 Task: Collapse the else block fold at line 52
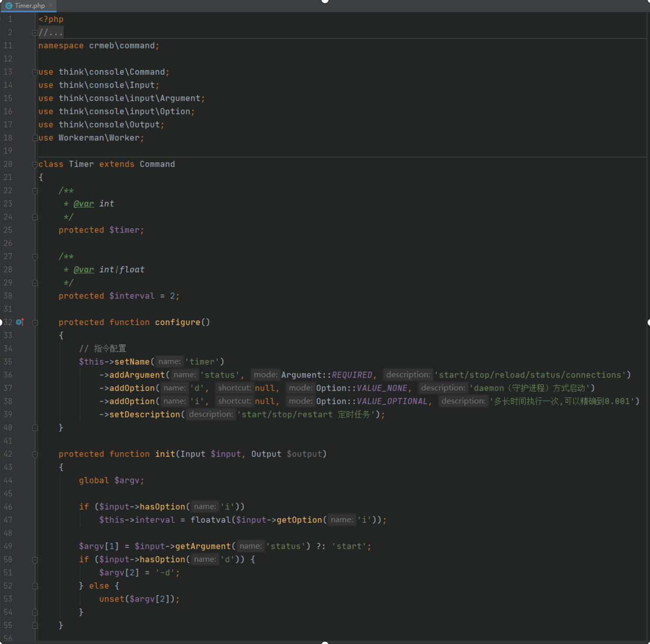click(x=35, y=586)
